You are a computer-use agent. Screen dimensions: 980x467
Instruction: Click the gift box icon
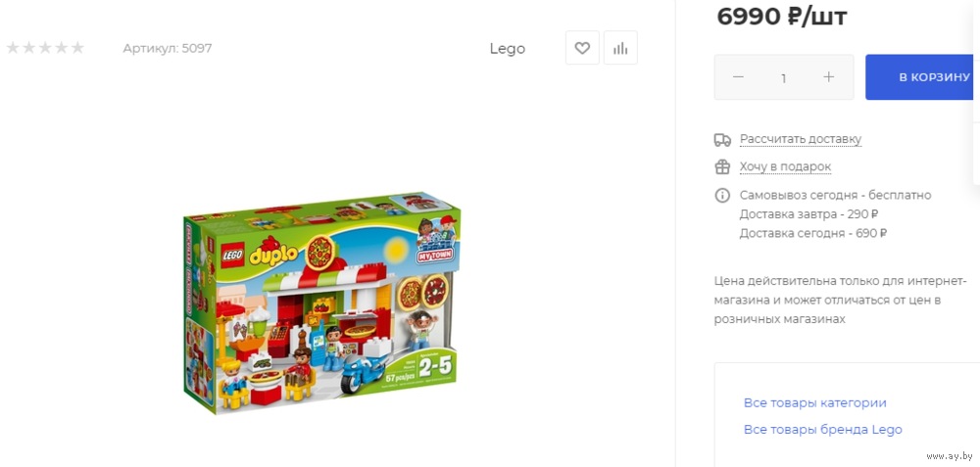tap(722, 166)
